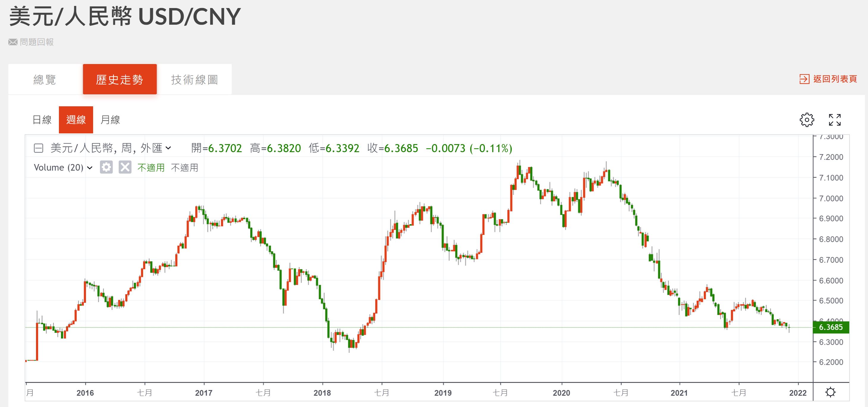This screenshot has height=407, width=868.
Task: Click the 問題回報 link
Action: [x=37, y=42]
